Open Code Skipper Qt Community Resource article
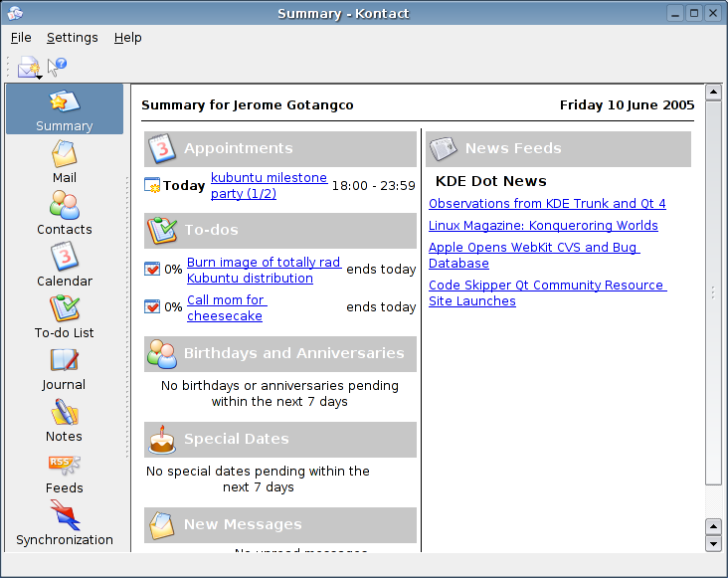728x578 pixels. [x=547, y=292]
